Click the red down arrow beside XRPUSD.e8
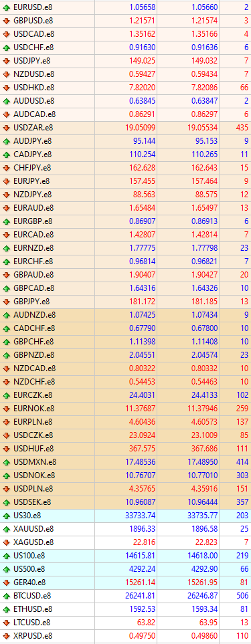The width and height of the screenshot is (251, 644). (6, 636)
